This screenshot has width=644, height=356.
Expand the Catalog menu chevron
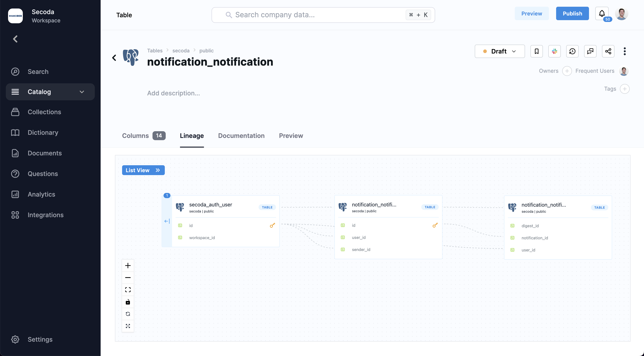[x=82, y=92]
